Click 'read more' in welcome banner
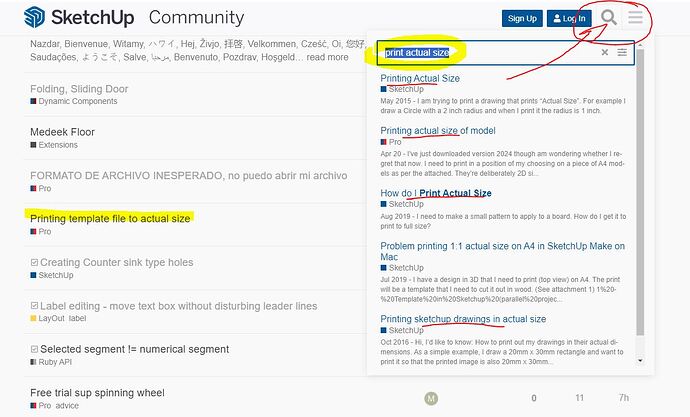This screenshot has width=690, height=417. click(327, 57)
